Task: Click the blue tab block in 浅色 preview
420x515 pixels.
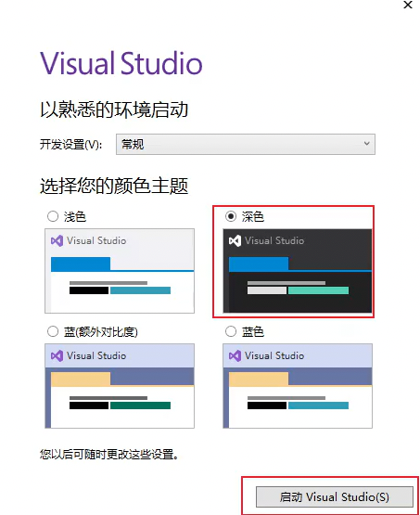Action: click(81, 264)
